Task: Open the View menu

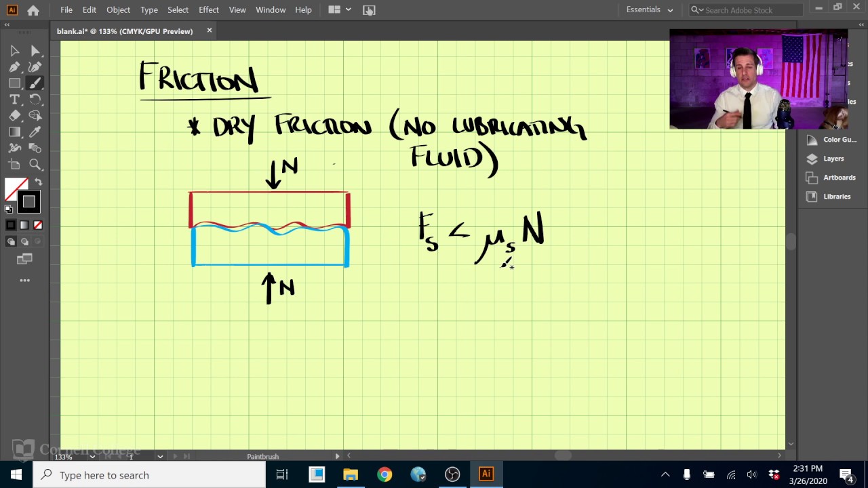Action: 237,10
